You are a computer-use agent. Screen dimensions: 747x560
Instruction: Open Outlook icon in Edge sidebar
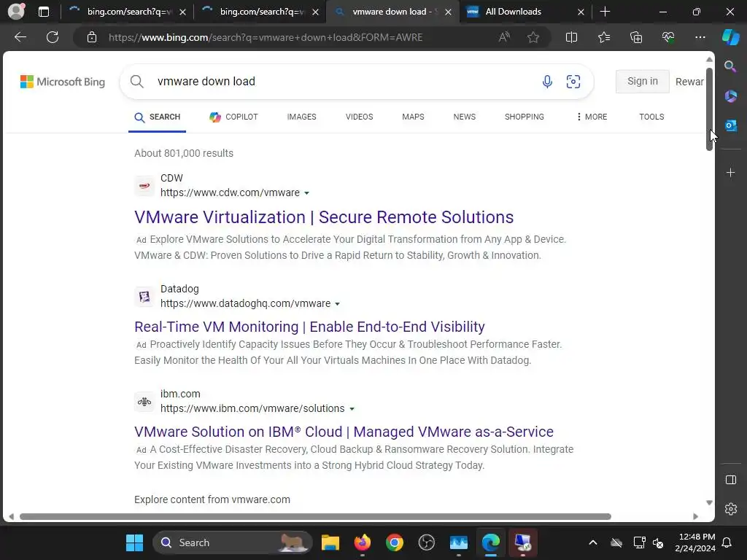[730, 125]
